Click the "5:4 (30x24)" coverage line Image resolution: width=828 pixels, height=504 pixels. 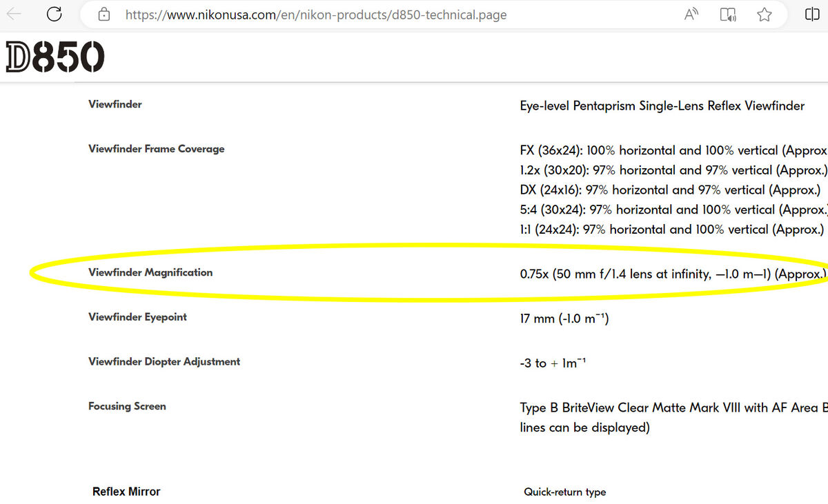click(673, 210)
